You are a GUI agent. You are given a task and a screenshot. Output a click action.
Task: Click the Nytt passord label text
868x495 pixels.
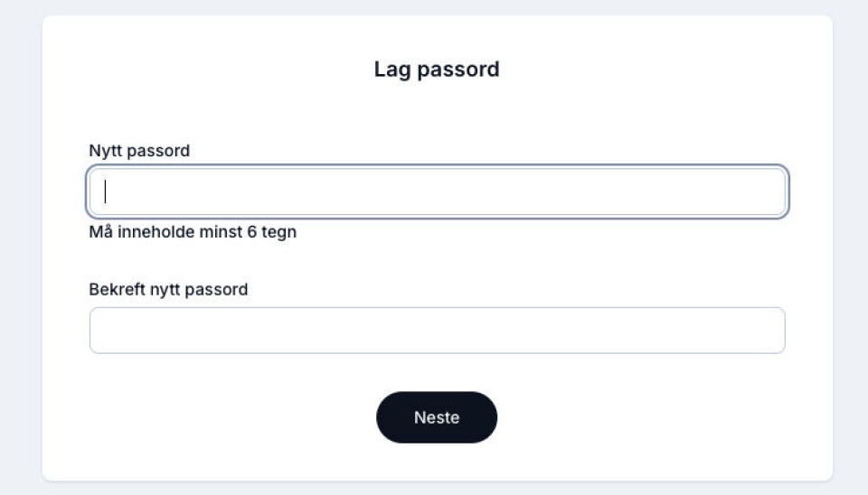point(139,151)
